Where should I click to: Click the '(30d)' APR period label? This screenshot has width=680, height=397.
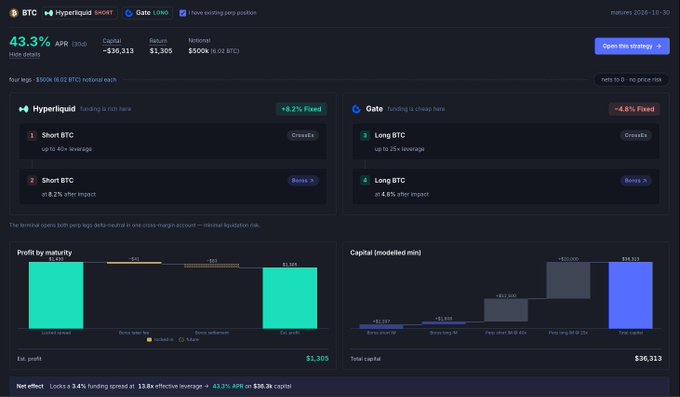(x=79, y=44)
